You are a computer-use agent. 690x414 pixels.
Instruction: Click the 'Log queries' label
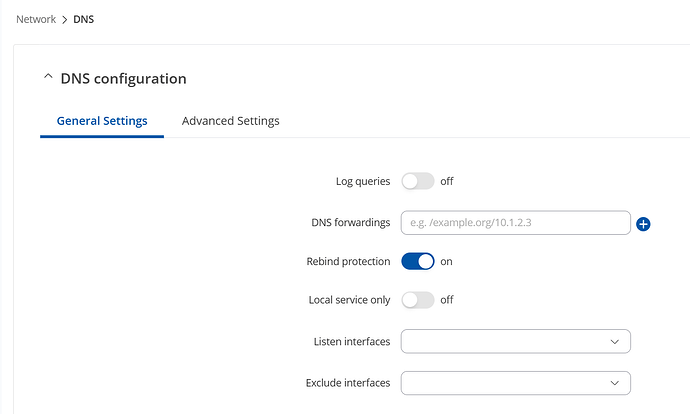(363, 181)
